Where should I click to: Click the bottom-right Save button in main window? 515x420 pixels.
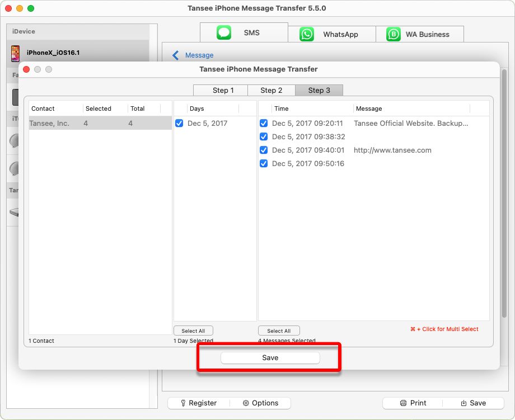coord(473,403)
